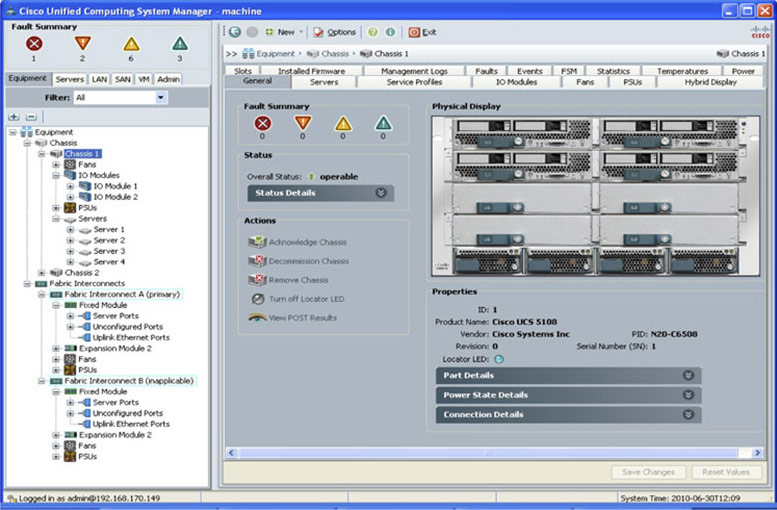The height and width of the screenshot is (510, 777).
Task: Click the Acknowledge Chassis action icon
Action: 257,242
